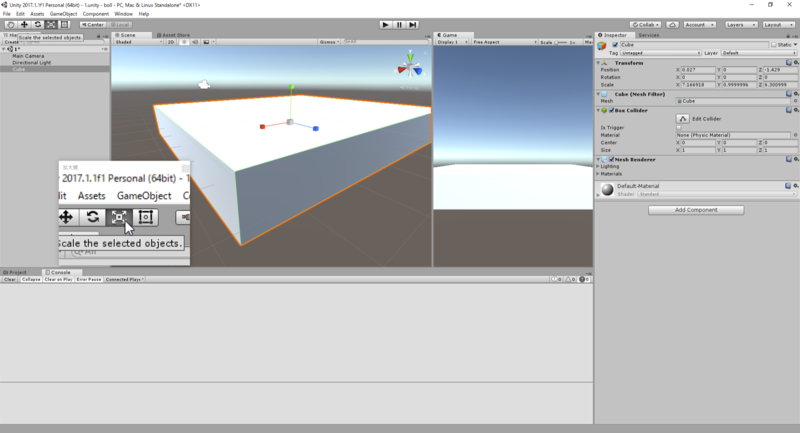800x433 pixels.
Task: Open the Shaded draw mode dropdown
Action: pyautogui.click(x=138, y=42)
